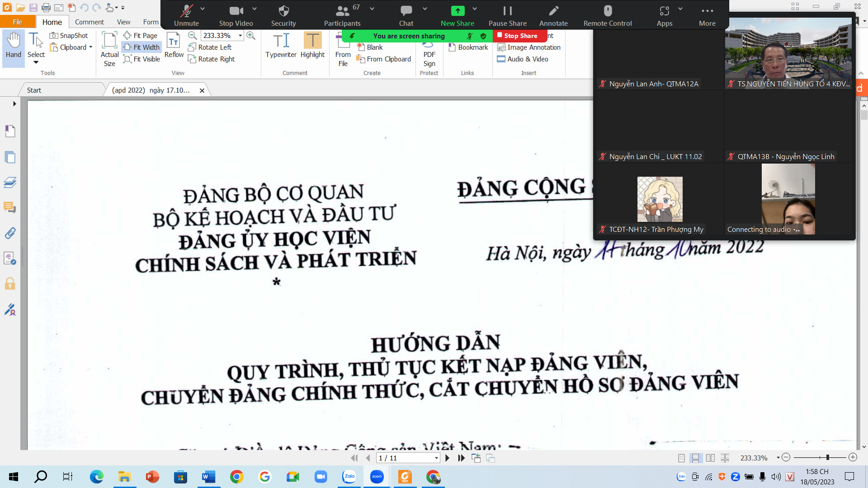Adjust the bottom zoom slider handle
The image size is (868, 488).
[827, 457]
